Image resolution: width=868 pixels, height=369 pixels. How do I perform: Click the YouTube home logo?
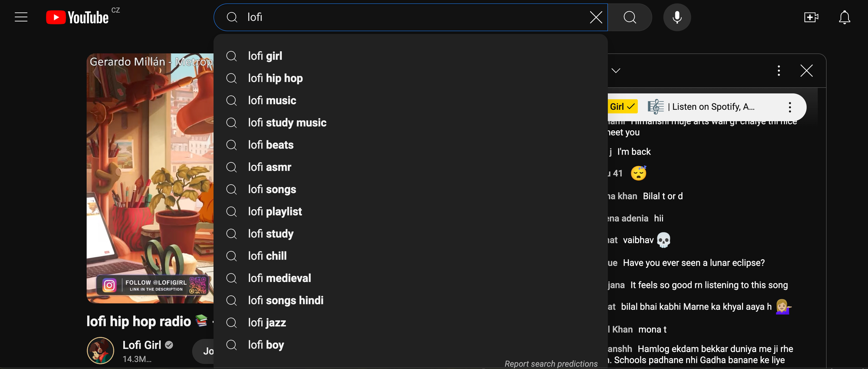tap(78, 17)
